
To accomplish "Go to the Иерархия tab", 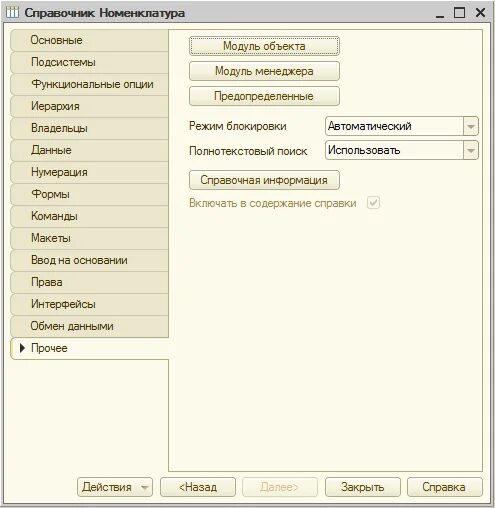I will [89, 106].
